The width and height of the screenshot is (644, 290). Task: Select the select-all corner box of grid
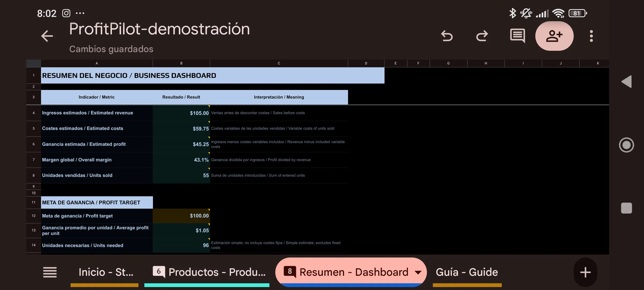pyautogui.click(x=34, y=63)
